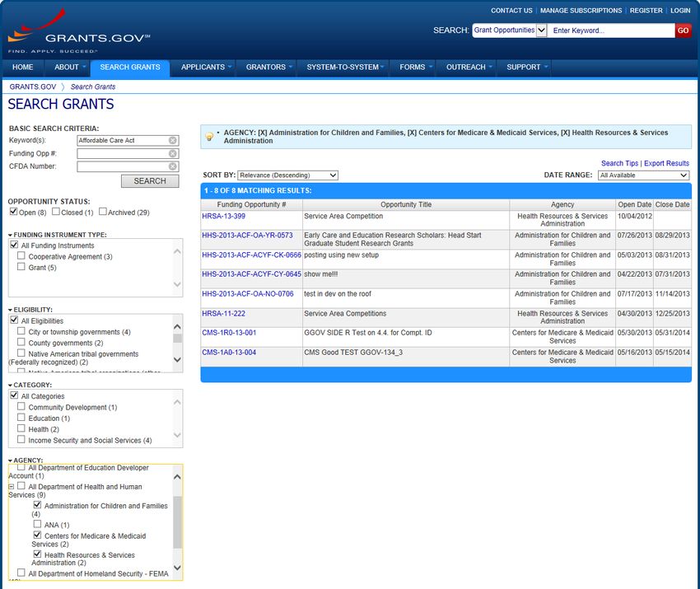Open the Contact Us link
700x589 pixels.
pyautogui.click(x=511, y=11)
